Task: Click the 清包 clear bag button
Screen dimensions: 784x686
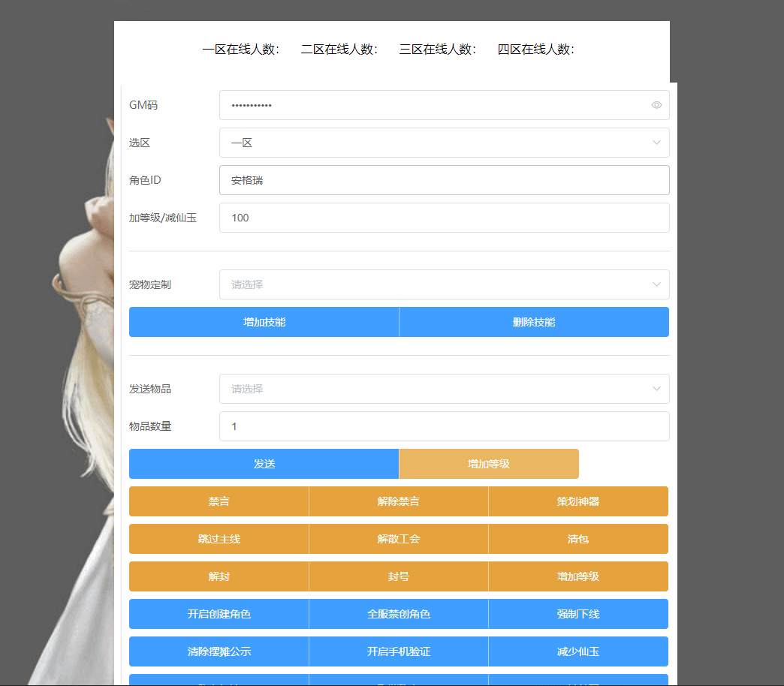Action: (x=578, y=539)
